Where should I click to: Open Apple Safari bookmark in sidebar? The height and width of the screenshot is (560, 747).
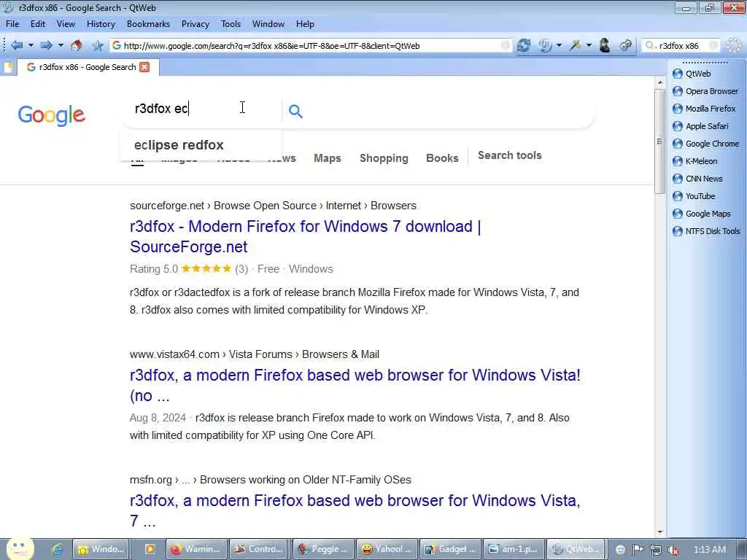pyautogui.click(x=700, y=126)
